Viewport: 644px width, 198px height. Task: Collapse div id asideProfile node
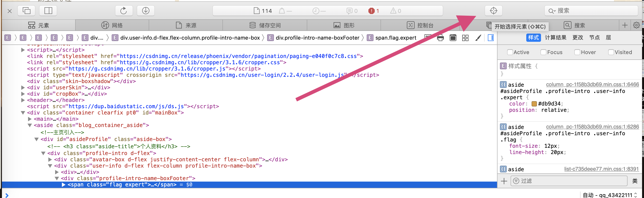(x=36, y=139)
